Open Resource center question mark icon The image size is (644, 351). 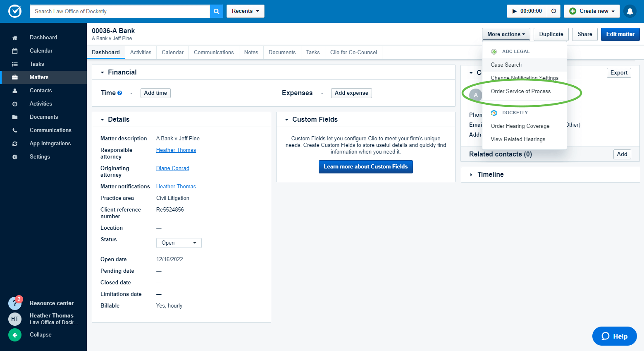15,303
